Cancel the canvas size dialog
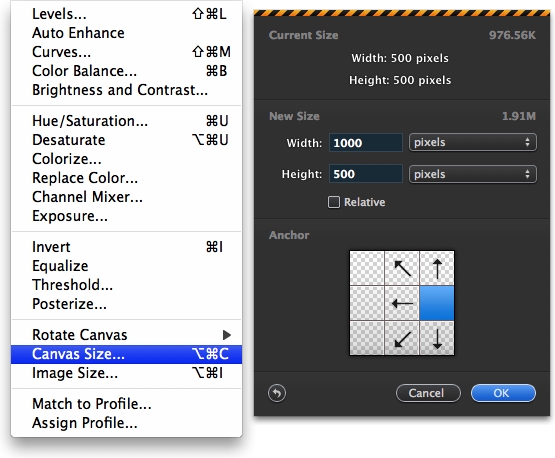The image size is (555, 458). pos(428,393)
